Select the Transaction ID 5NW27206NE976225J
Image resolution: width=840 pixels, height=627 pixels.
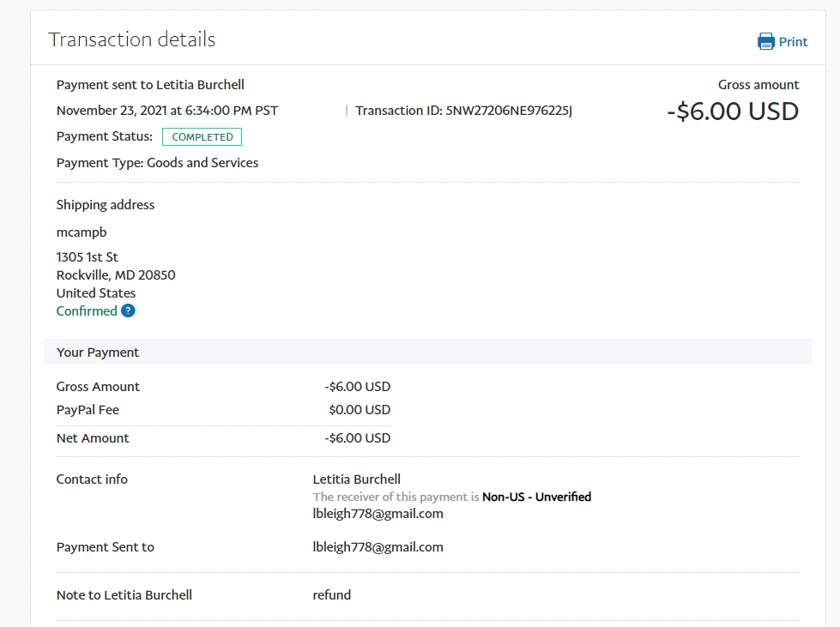(x=508, y=111)
